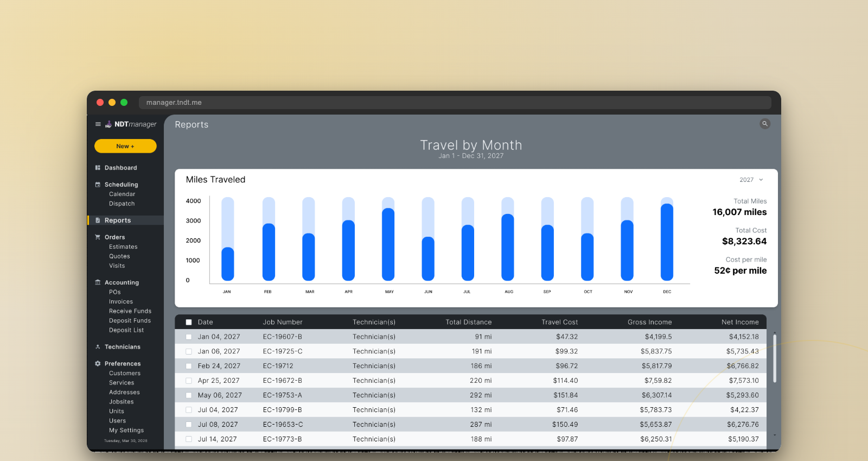Sort by the Gross Income column header
This screenshot has height=461, width=868.
coord(649,323)
